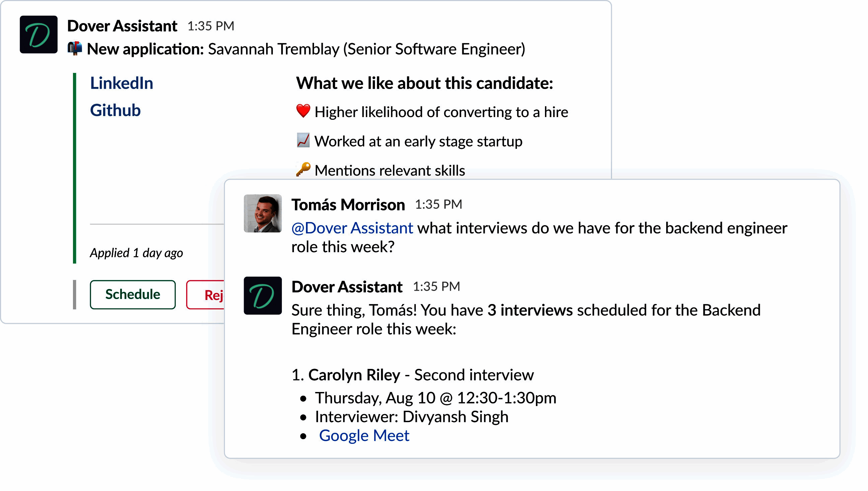
Task: Click the 1:35 PM timestamp on the top message
Action: [x=211, y=26]
